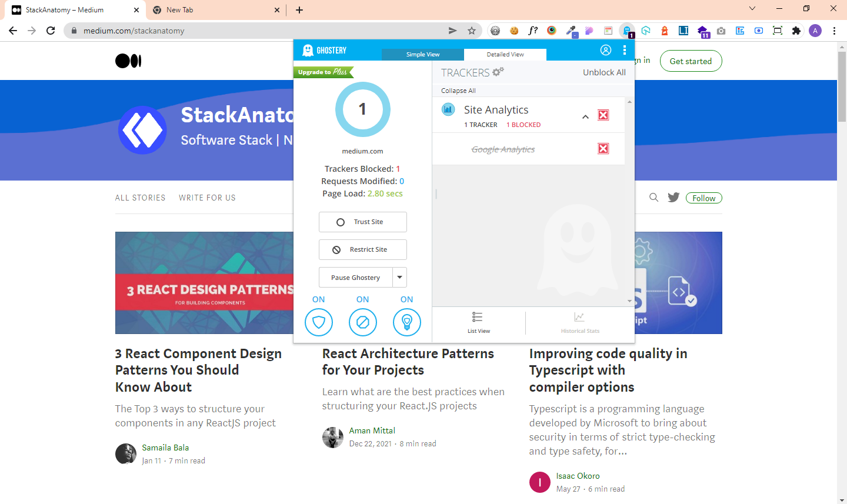Toggle the Smart Blocking lightbulb
This screenshot has height=504, width=847.
(x=407, y=322)
